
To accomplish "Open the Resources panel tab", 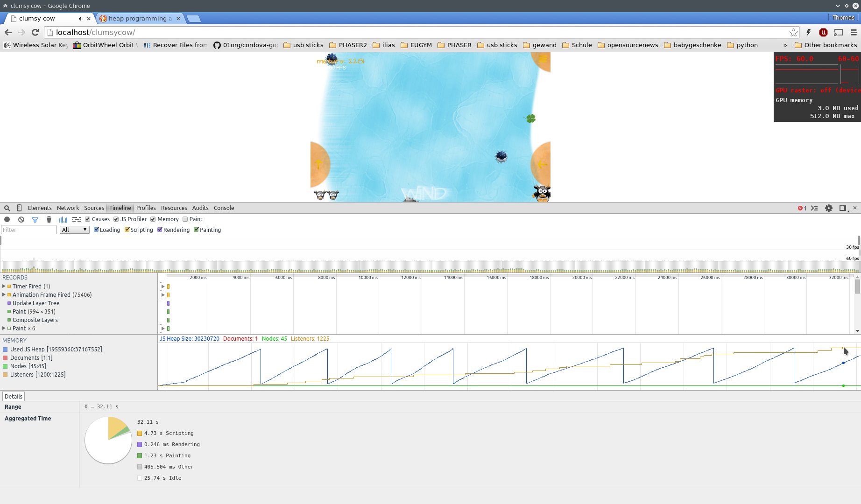I will 174,208.
